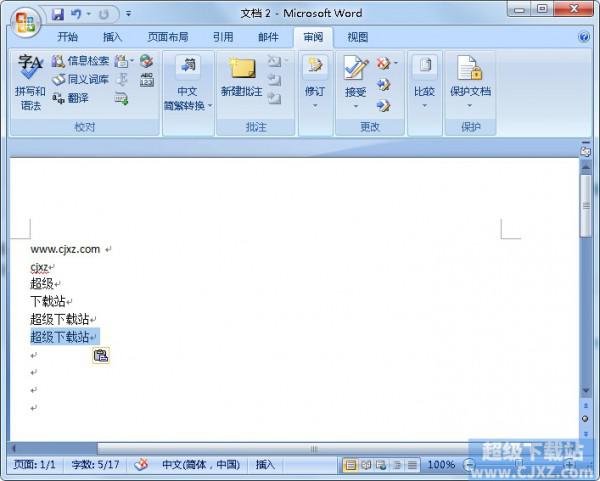600x481 pixels.
Task: Reject change with the red X icon
Action: pyautogui.click(x=383, y=62)
